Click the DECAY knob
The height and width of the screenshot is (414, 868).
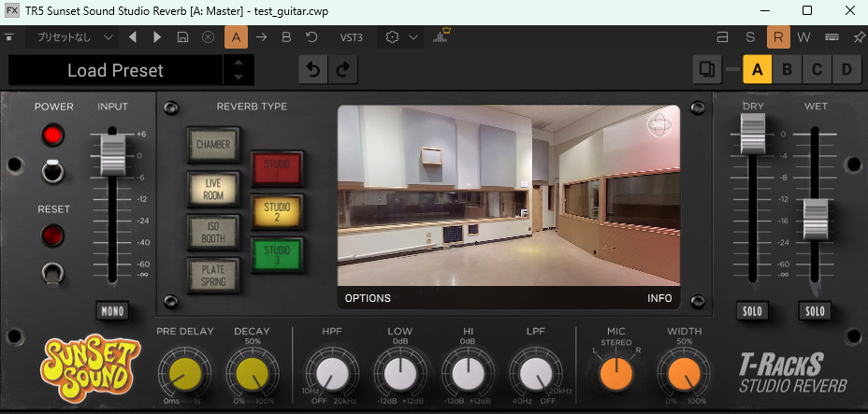pos(253,374)
